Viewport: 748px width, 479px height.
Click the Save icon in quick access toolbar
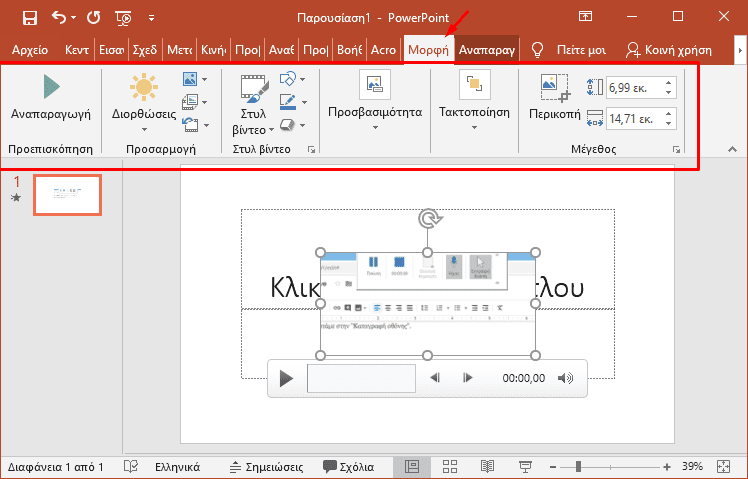[x=30, y=18]
